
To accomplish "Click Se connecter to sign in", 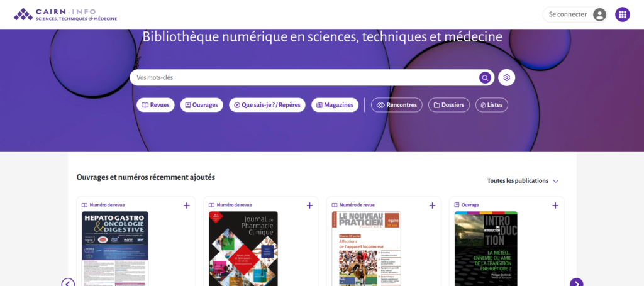I will [574, 14].
